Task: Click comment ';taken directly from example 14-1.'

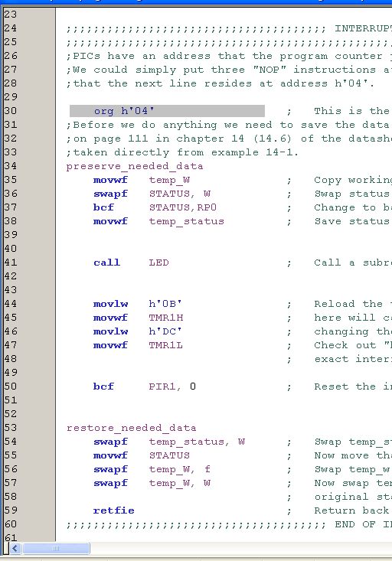Action: click(x=182, y=152)
